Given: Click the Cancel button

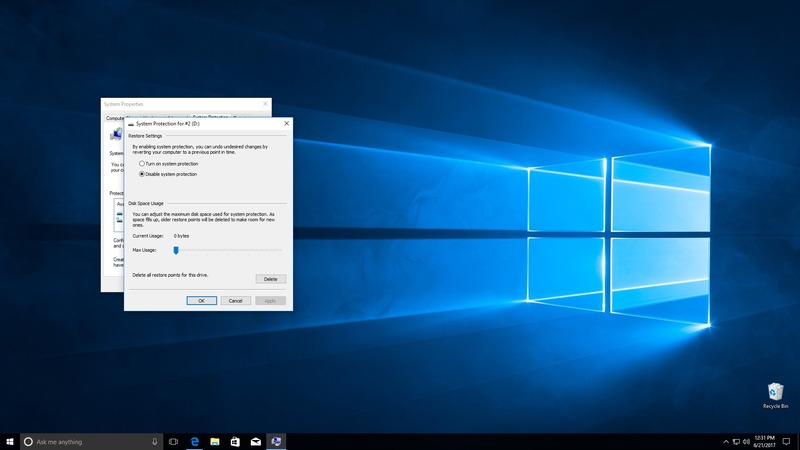Looking at the screenshot, I should coord(235,300).
